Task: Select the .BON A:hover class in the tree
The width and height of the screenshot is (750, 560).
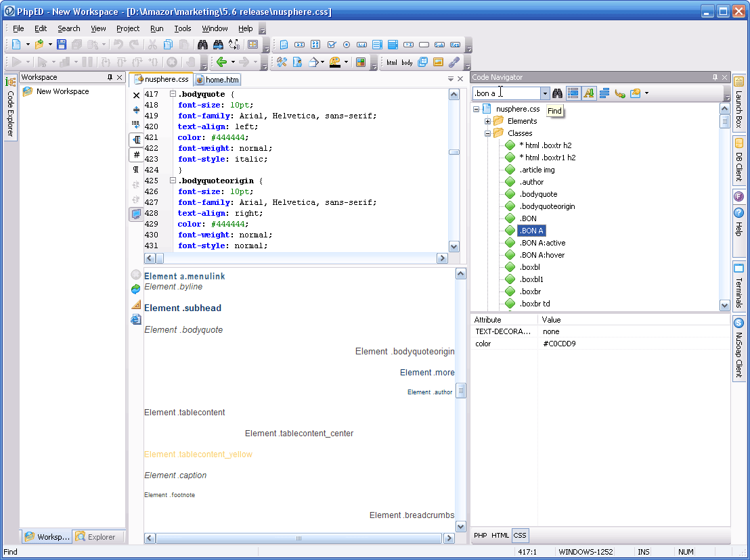Action: [x=542, y=255]
